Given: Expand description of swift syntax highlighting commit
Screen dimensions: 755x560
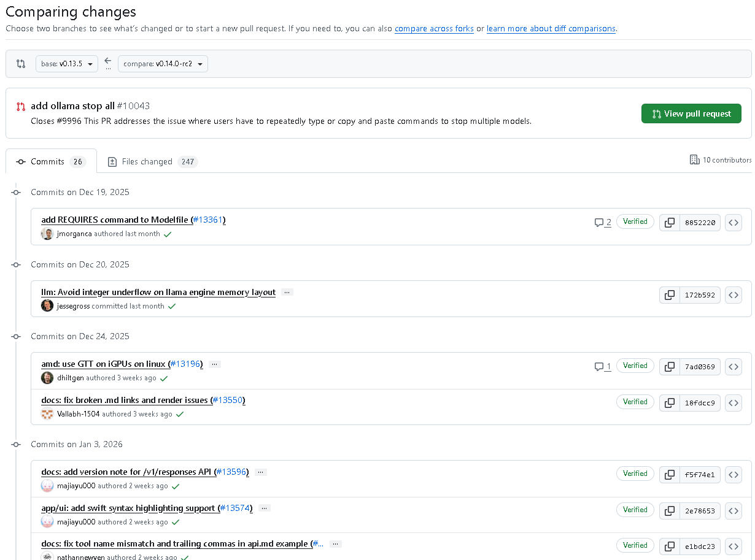Looking at the screenshot, I should (x=265, y=508).
